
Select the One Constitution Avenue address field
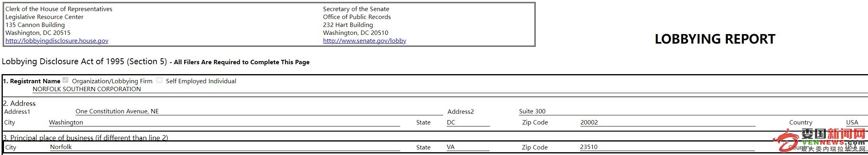pyautogui.click(x=259, y=111)
